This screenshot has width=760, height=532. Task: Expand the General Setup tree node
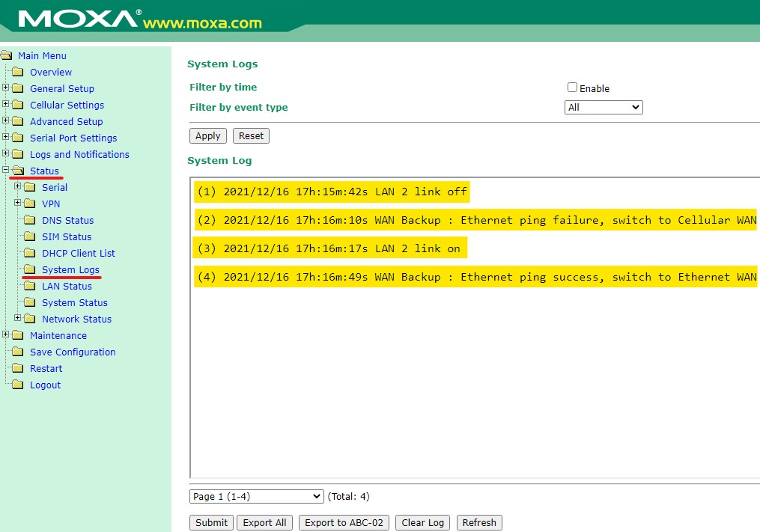click(6, 88)
